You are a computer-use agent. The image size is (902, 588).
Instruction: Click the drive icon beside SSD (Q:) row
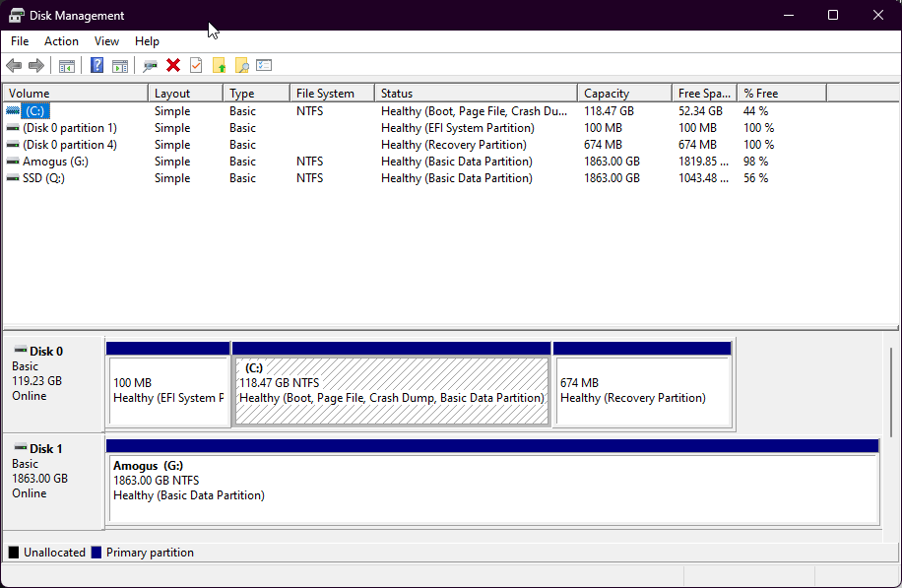click(13, 178)
